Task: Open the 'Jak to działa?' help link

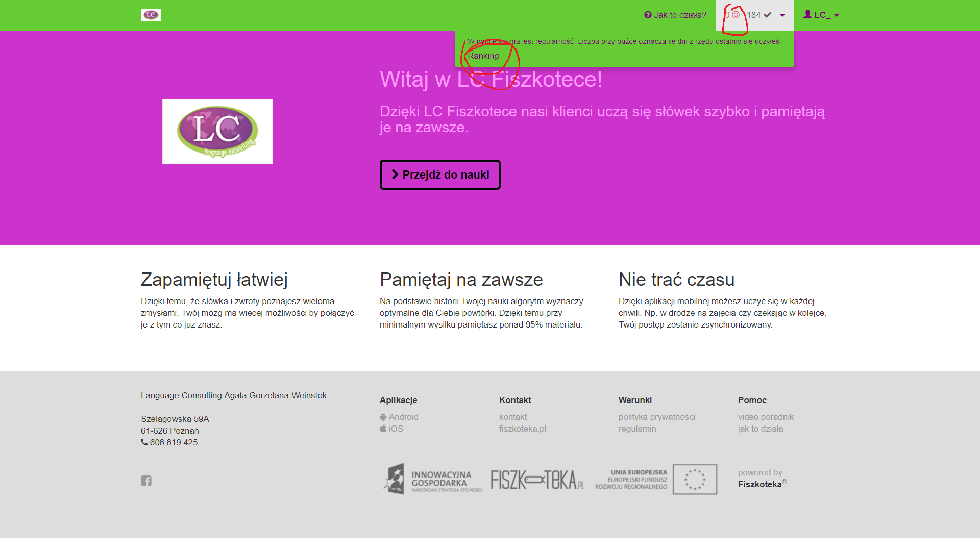Action: coord(675,15)
